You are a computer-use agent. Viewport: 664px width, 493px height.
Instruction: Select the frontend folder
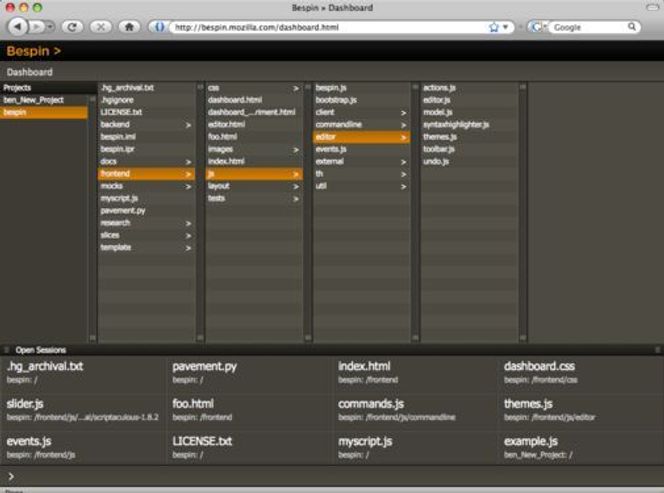[146, 174]
